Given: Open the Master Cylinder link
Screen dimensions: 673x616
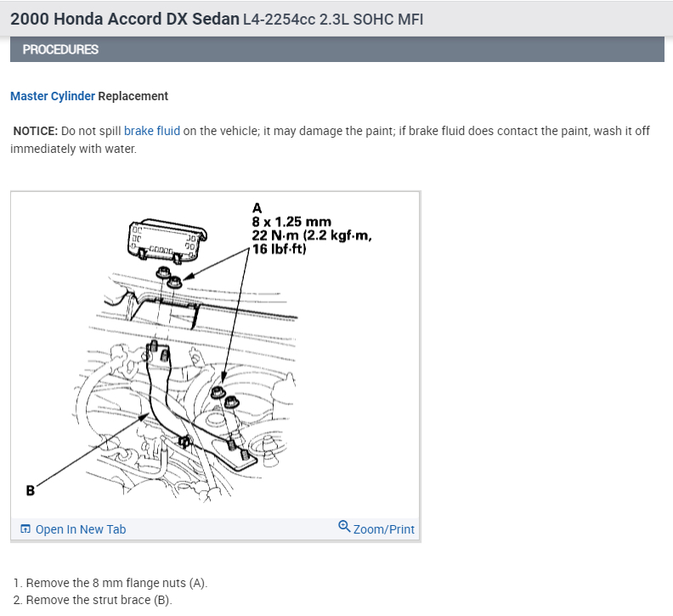Looking at the screenshot, I should tap(53, 96).
